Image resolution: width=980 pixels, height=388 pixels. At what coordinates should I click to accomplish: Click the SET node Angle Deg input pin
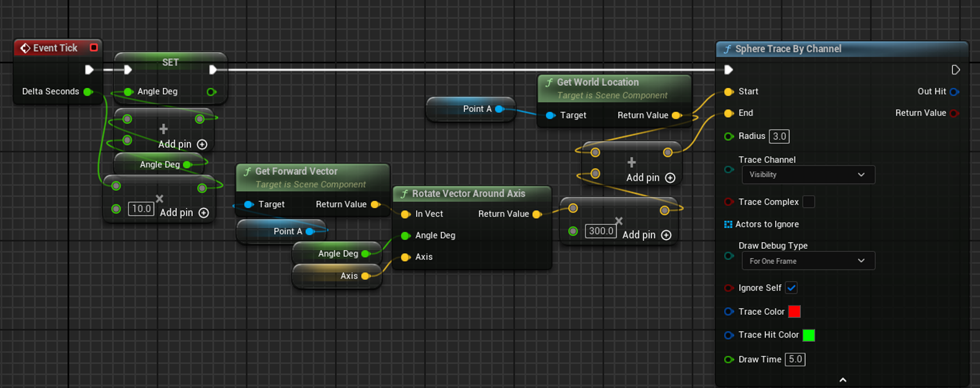coord(128,91)
